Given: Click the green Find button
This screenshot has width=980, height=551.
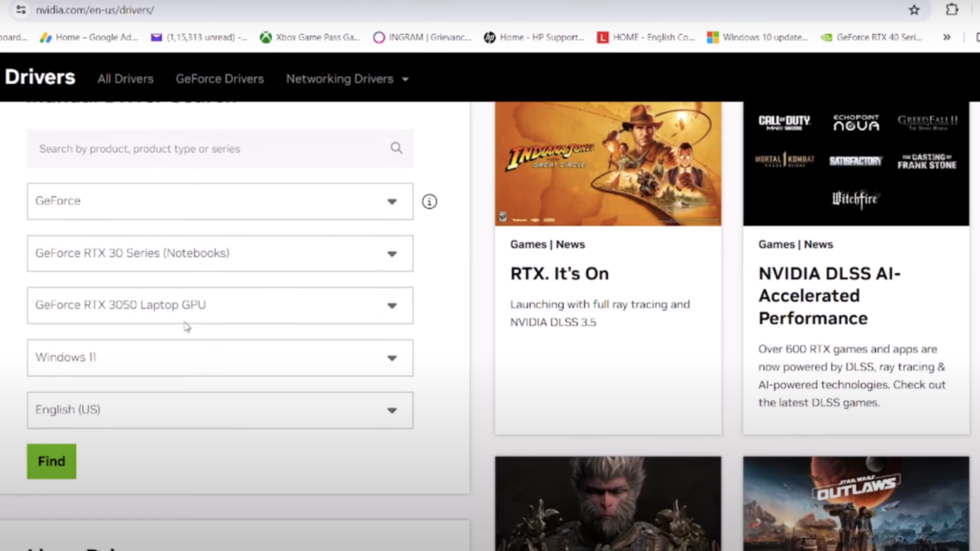Looking at the screenshot, I should [x=52, y=461].
